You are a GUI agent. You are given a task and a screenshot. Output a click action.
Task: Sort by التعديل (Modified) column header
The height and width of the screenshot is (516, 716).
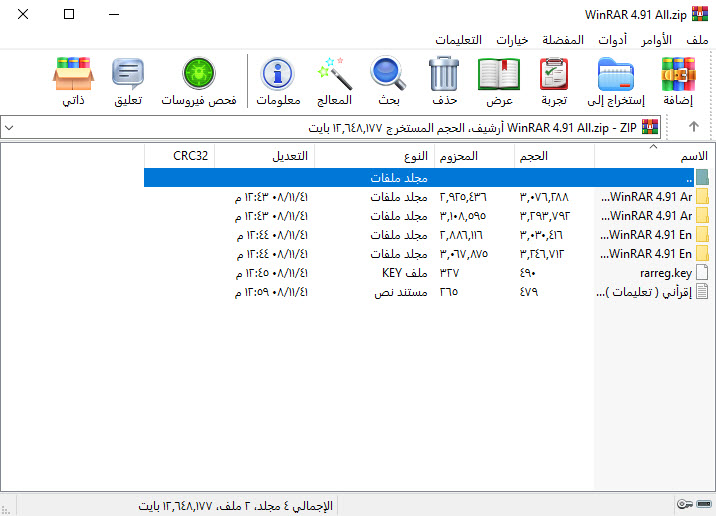tap(264, 156)
